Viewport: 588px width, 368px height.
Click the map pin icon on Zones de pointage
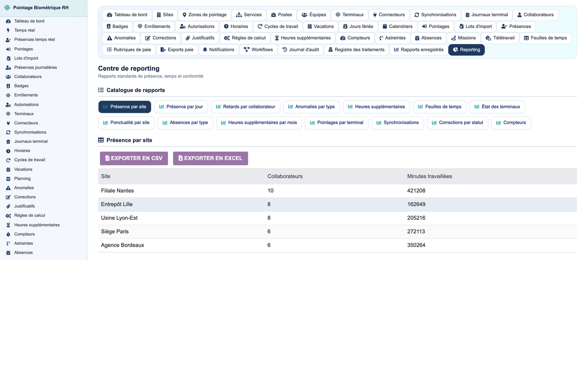click(184, 15)
